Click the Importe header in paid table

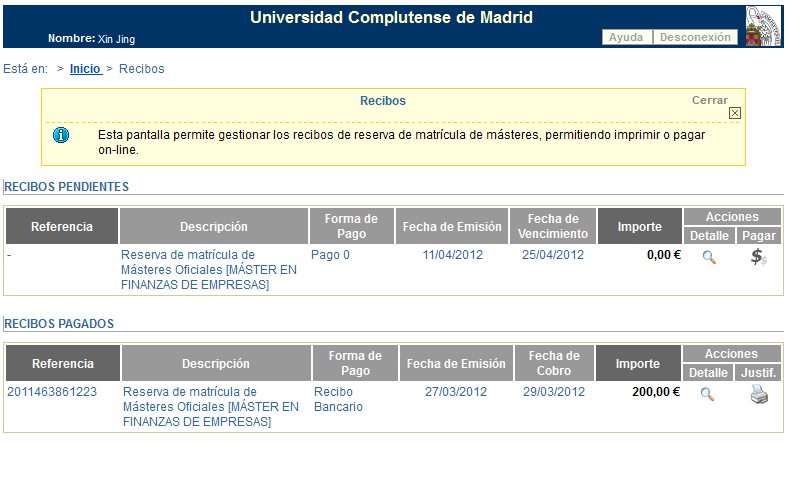(x=638, y=364)
